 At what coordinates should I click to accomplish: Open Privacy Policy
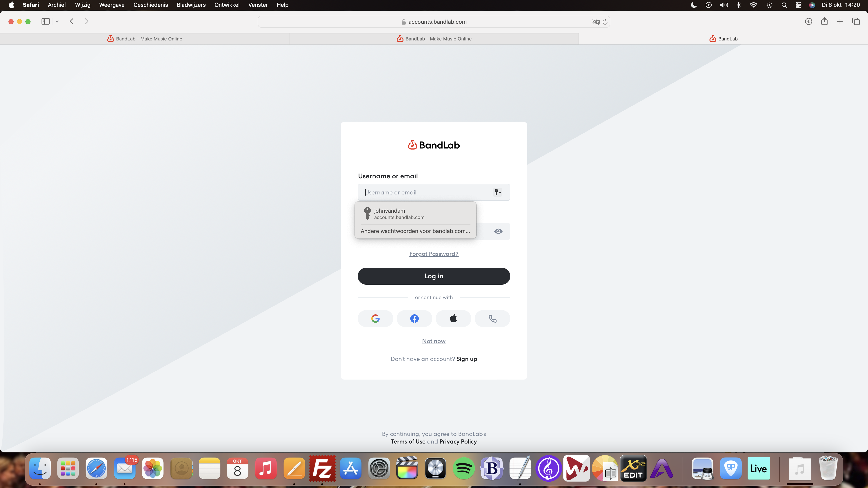click(x=458, y=442)
